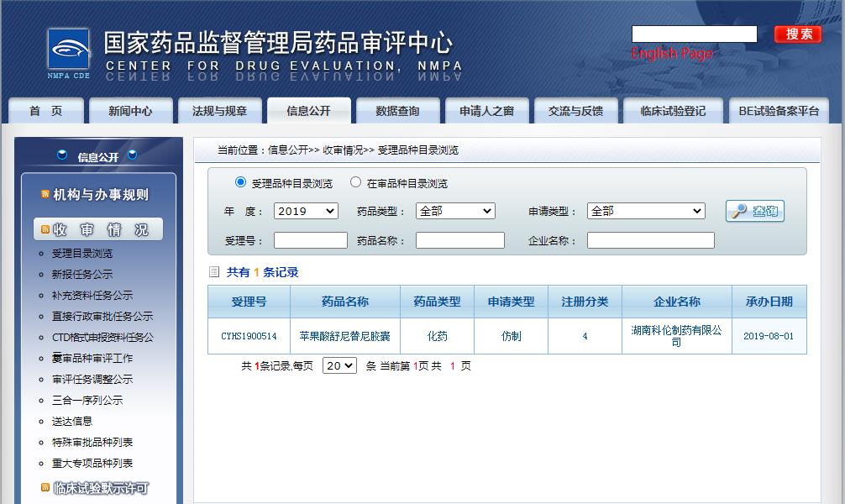Expand the 临床试验默示许可 sidebar section
This screenshot has height=504, width=845.
[x=101, y=488]
